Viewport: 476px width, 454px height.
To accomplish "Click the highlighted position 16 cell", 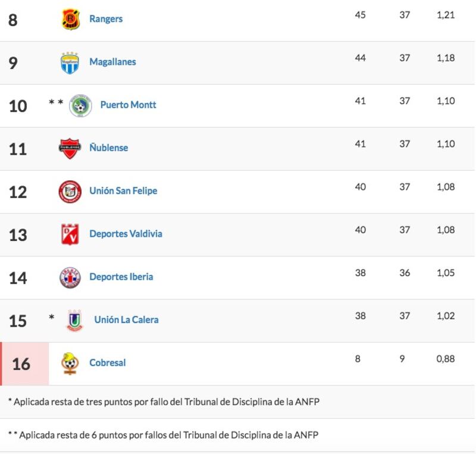I will pyautogui.click(x=24, y=364).
